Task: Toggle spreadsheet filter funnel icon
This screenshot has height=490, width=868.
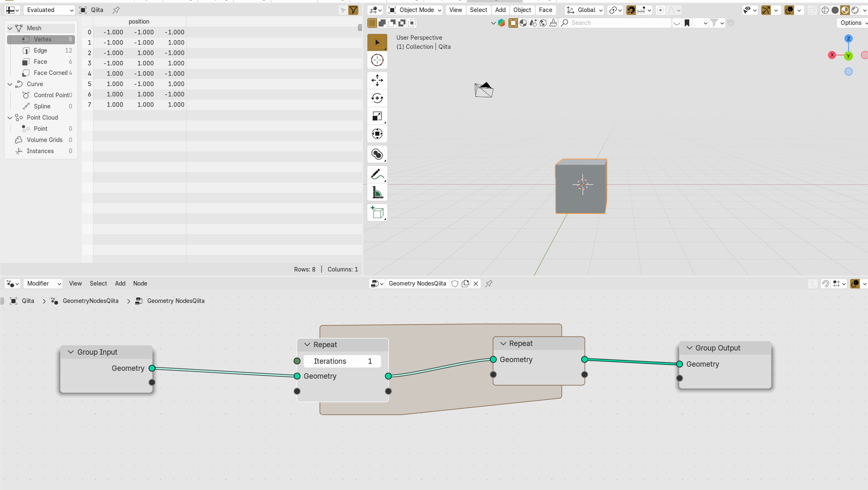Action: [x=353, y=10]
